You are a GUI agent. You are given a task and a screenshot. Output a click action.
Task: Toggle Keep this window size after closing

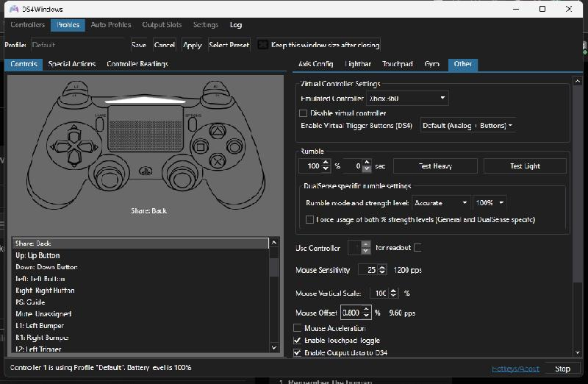point(263,45)
